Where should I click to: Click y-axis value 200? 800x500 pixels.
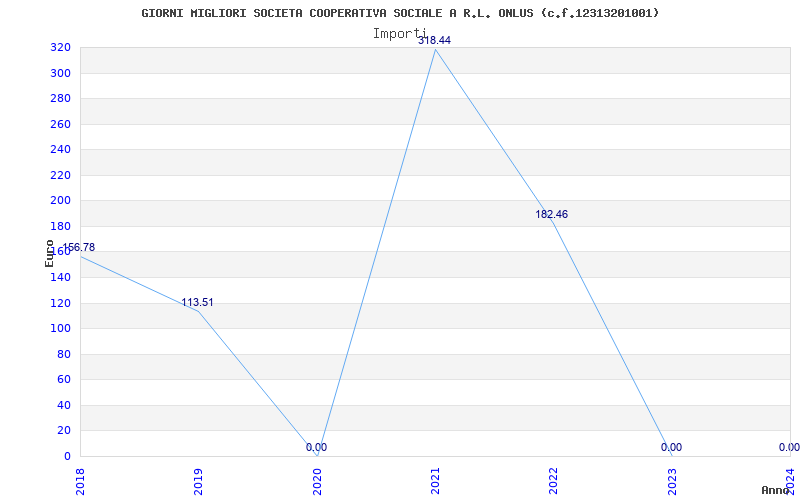60,201
